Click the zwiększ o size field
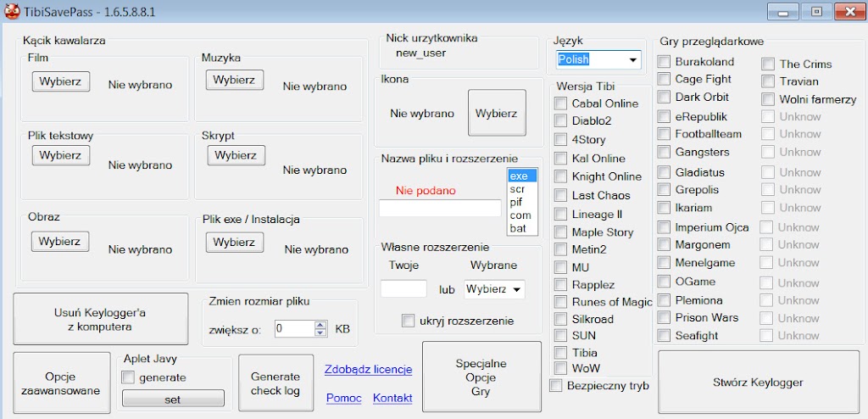Image resolution: width=868 pixels, height=419 pixels. [294, 328]
